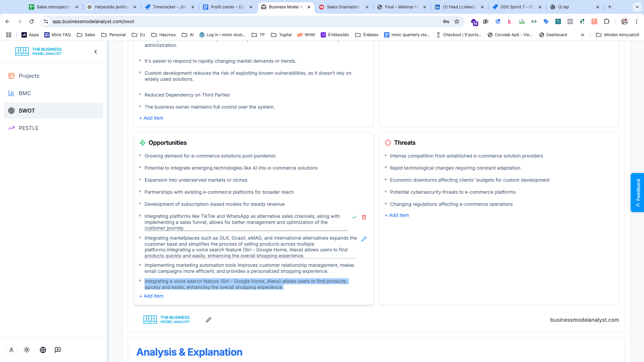Open user profile icon in sidebar footer
644x362 pixels.
[x=11, y=350]
